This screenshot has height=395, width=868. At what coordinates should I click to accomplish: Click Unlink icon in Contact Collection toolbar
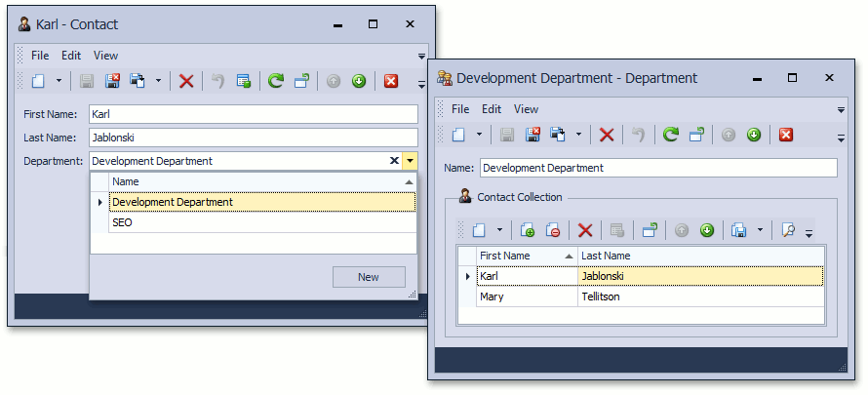(553, 231)
